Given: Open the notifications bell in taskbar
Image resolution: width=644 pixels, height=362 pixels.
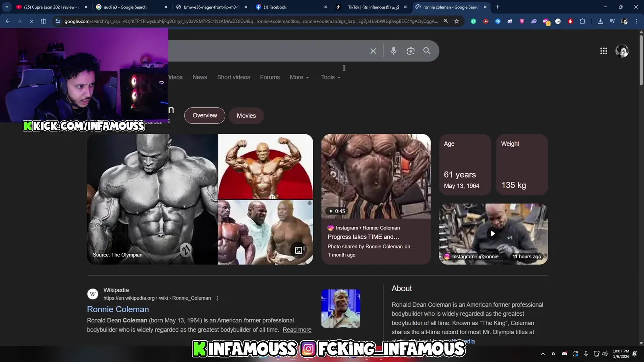Looking at the screenshot, I should [x=635, y=354].
